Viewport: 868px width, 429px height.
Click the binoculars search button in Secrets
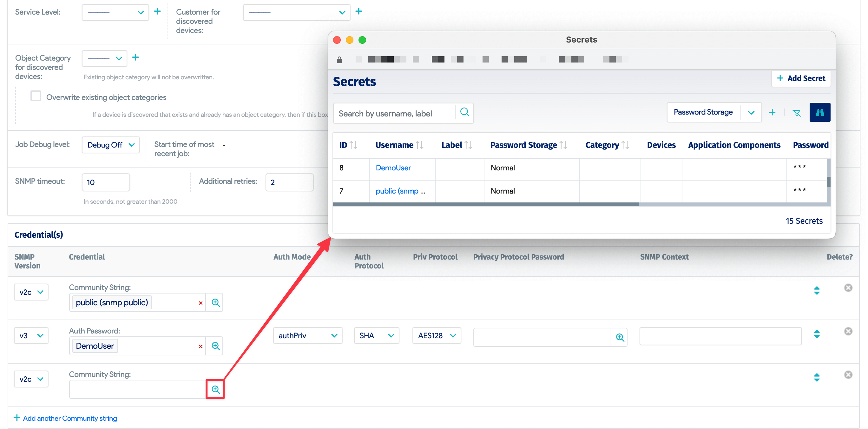(x=819, y=112)
